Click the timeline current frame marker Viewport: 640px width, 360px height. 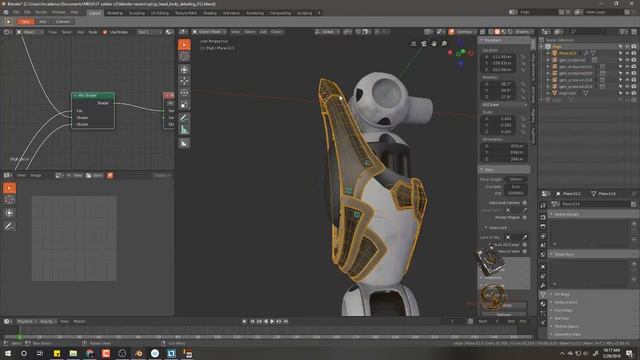pyautogui.click(x=19, y=337)
